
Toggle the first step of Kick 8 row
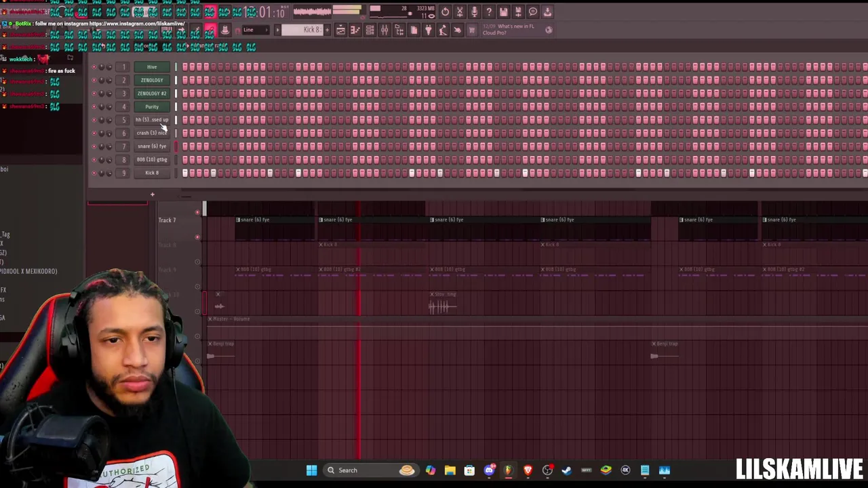(184, 173)
